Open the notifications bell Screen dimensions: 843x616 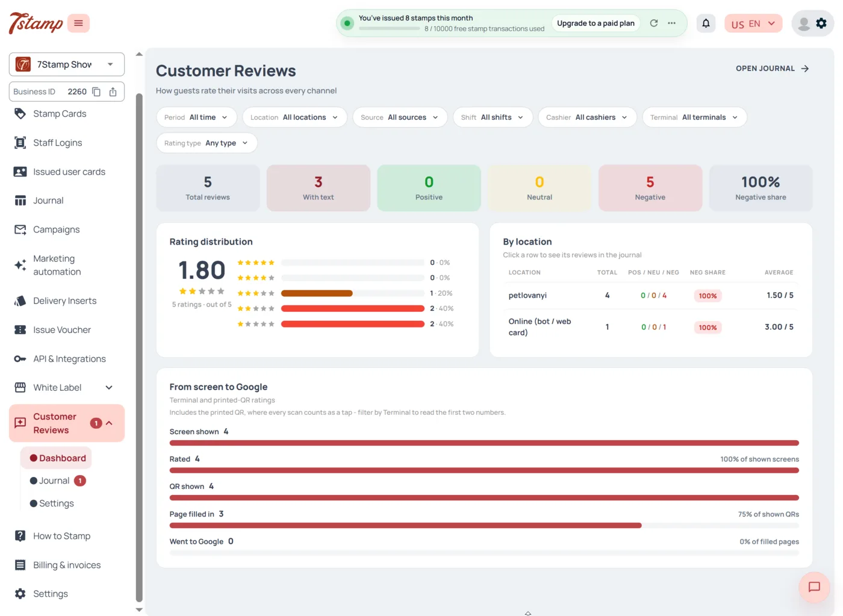coord(706,23)
